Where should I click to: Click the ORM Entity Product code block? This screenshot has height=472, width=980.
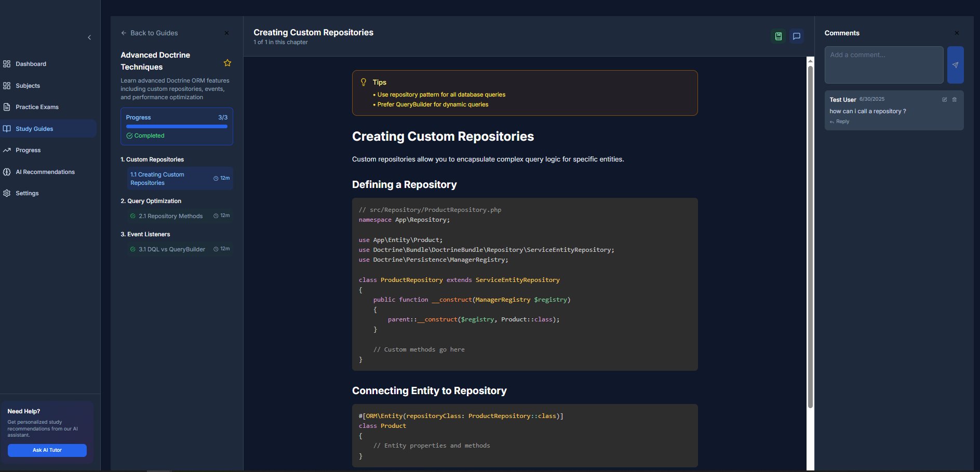point(525,436)
